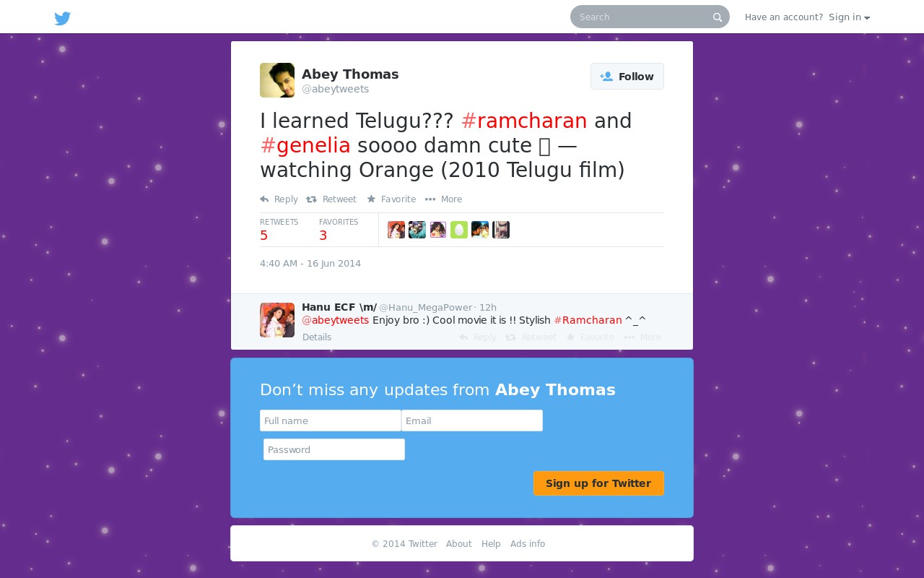
Task: Expand Details of Hanu's reply
Action: click(317, 337)
